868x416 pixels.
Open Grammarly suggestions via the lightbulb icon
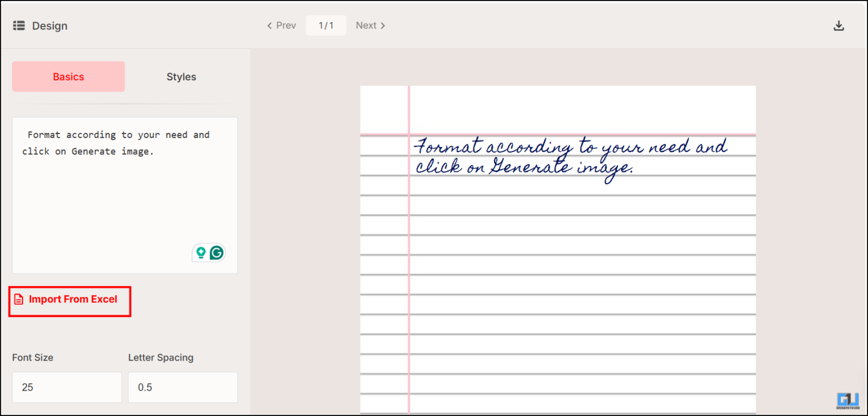pos(201,253)
